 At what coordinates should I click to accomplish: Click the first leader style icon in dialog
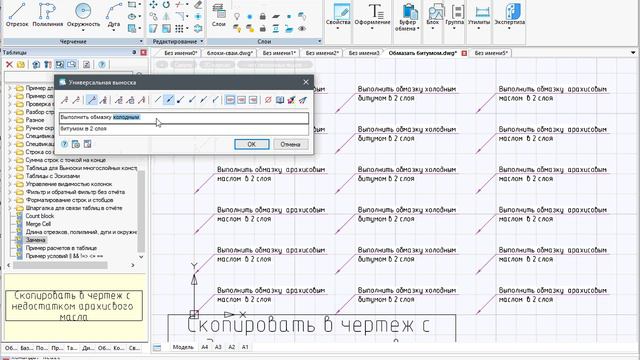click(x=64, y=100)
